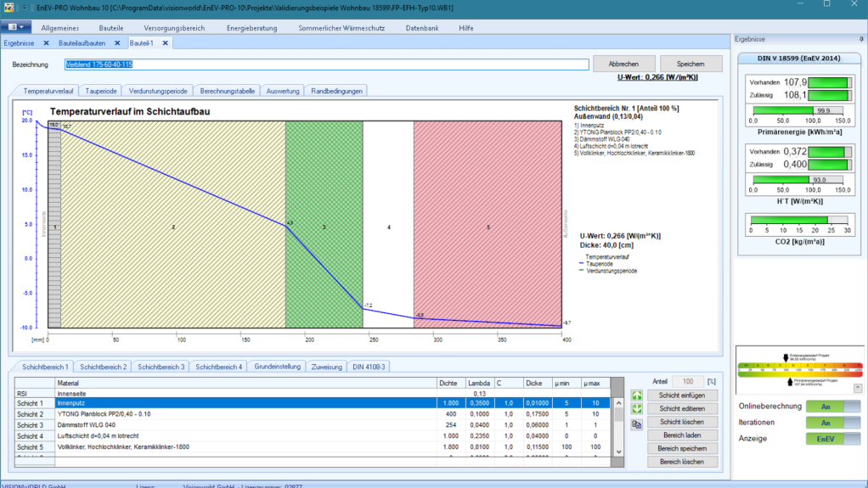The image size is (868, 488).
Task: Close the Ergebnisse tab
Action: point(46,42)
